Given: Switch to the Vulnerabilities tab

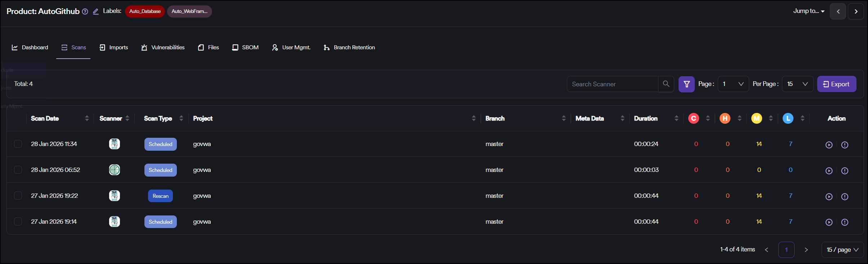Looking at the screenshot, I should coord(163,47).
